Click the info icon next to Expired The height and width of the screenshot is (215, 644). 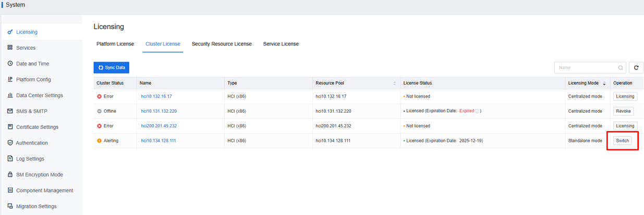(477, 111)
